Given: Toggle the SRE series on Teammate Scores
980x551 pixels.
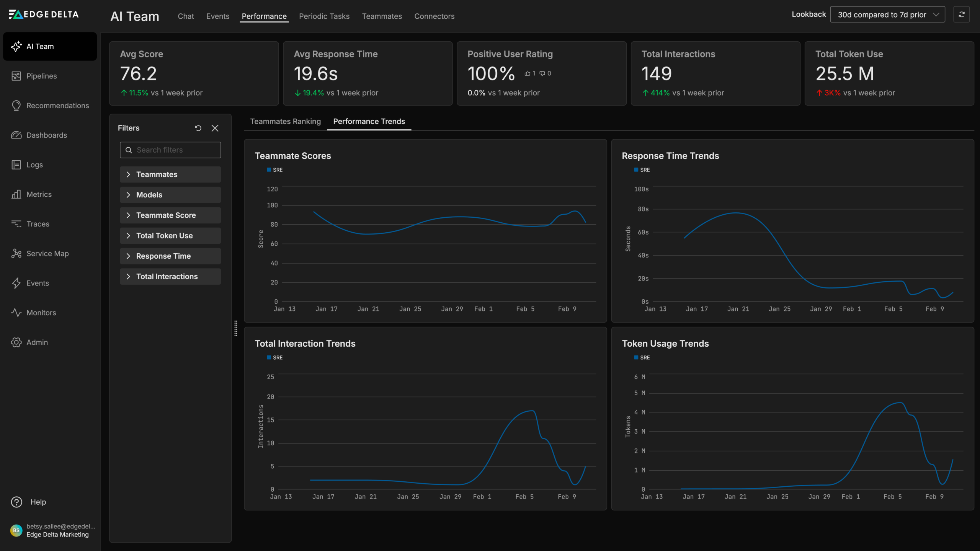Looking at the screenshot, I should click(275, 170).
